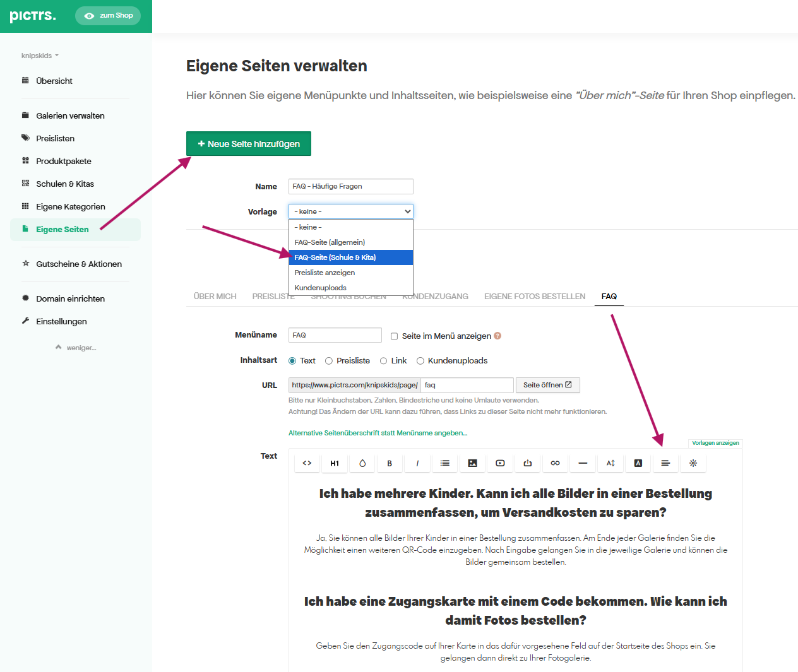
Task: Click the eye icon in the zum Shop button
Action: 89,16
